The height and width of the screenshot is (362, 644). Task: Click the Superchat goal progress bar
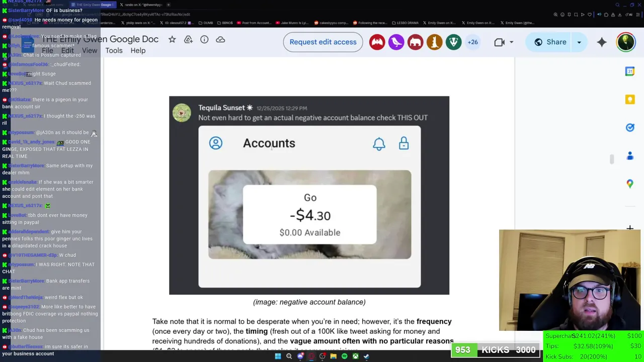tap(594, 336)
